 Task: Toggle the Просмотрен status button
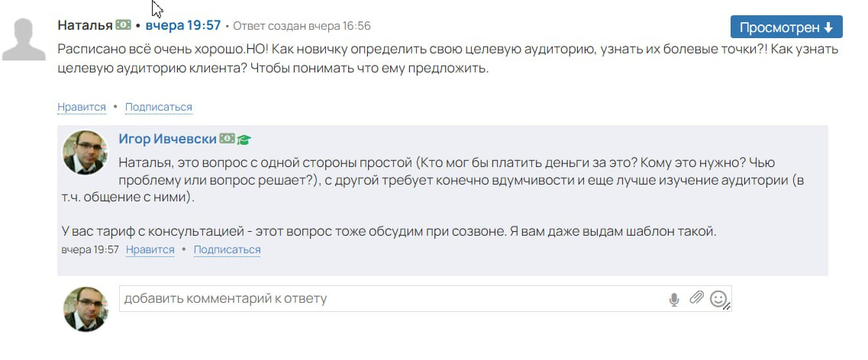(786, 27)
